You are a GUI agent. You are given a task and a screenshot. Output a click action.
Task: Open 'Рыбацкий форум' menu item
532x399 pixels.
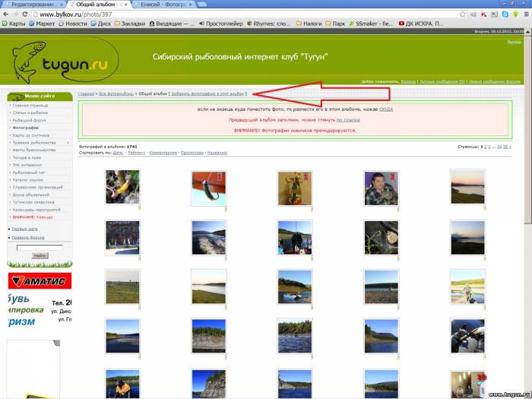pyautogui.click(x=29, y=120)
